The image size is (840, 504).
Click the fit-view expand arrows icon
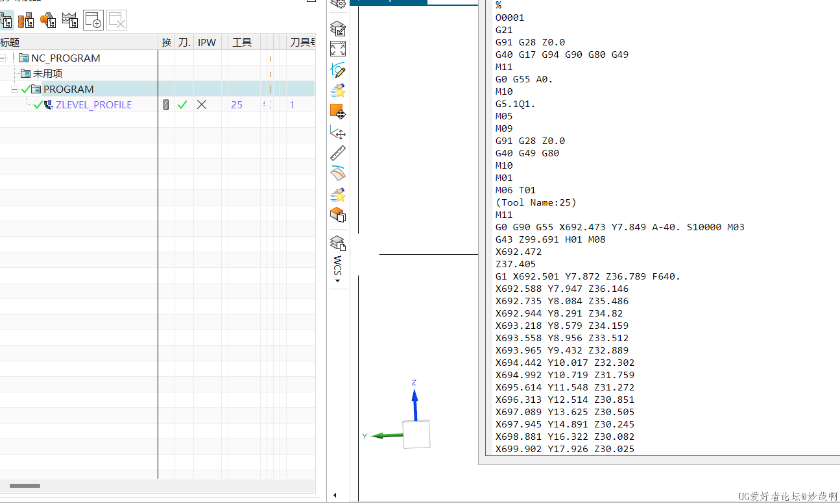338,49
